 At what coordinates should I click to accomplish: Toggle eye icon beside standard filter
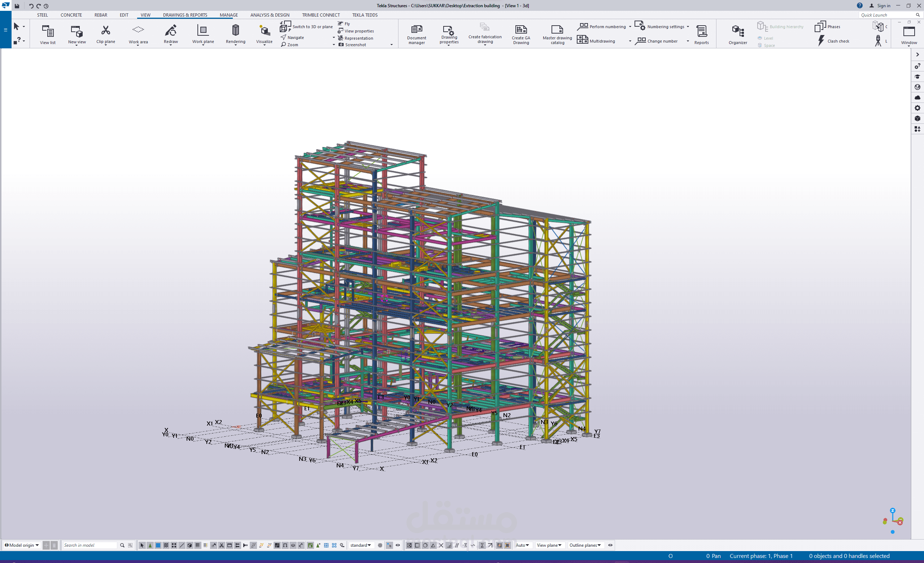(398, 545)
